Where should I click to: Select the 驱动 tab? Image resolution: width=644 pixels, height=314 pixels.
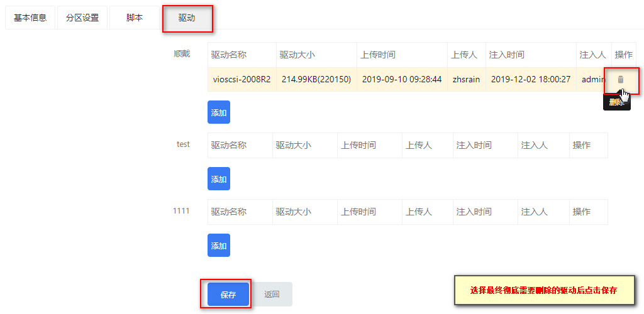(x=187, y=18)
